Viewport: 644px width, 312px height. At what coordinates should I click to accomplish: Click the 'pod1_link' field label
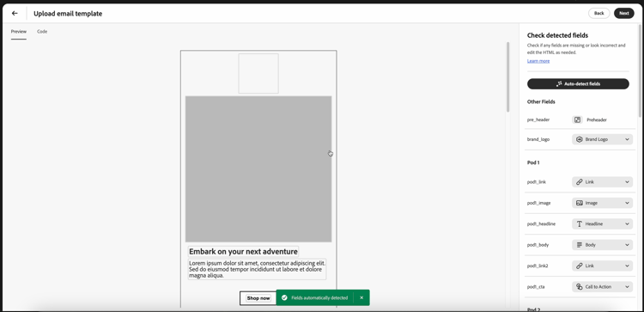(x=537, y=182)
